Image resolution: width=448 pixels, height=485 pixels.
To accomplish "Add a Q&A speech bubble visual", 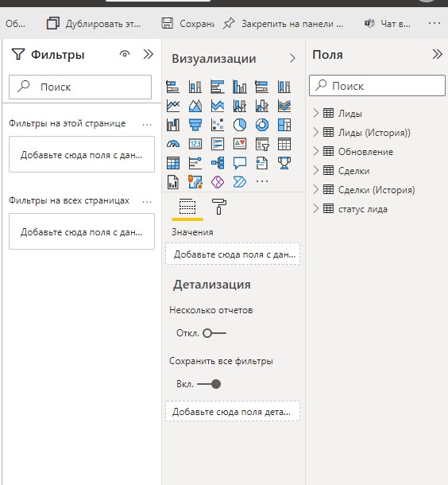I will (x=240, y=163).
